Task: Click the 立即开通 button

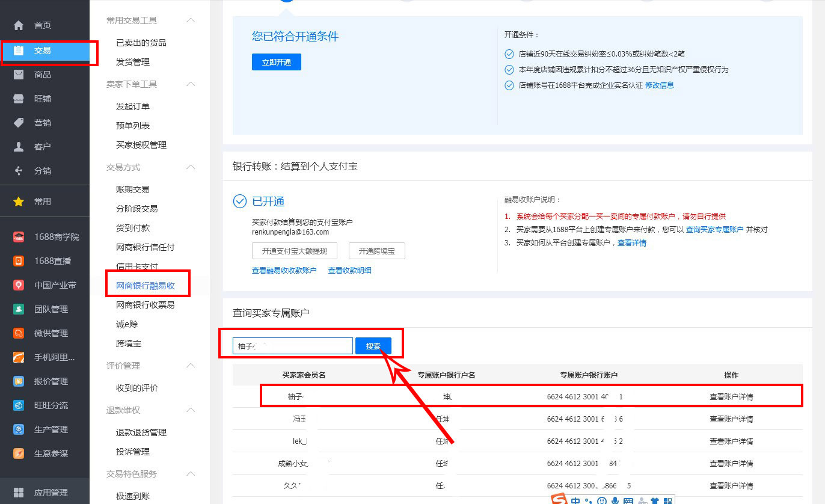Action: click(x=277, y=62)
